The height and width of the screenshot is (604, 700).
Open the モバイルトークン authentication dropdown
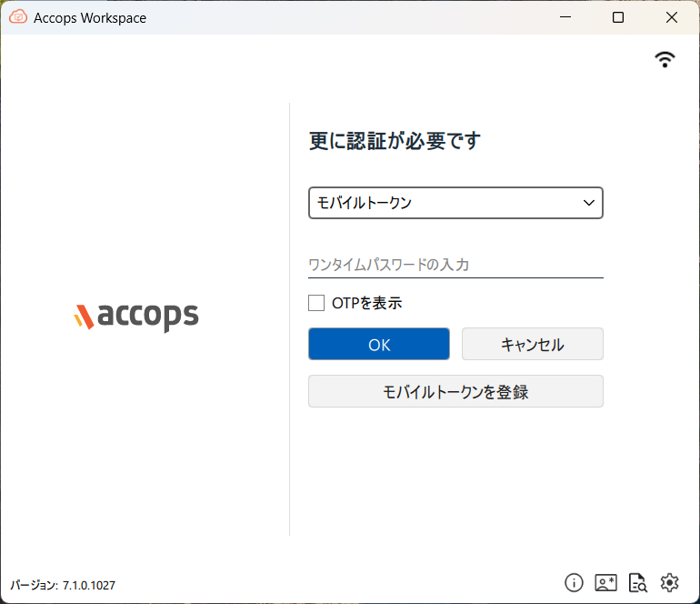click(455, 203)
